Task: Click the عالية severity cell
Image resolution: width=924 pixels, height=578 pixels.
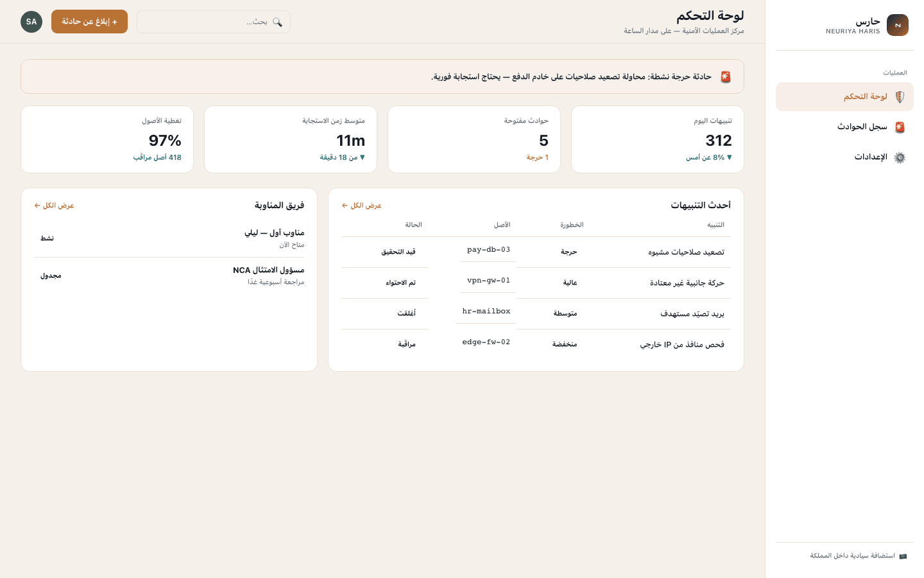Action: click(x=570, y=283)
